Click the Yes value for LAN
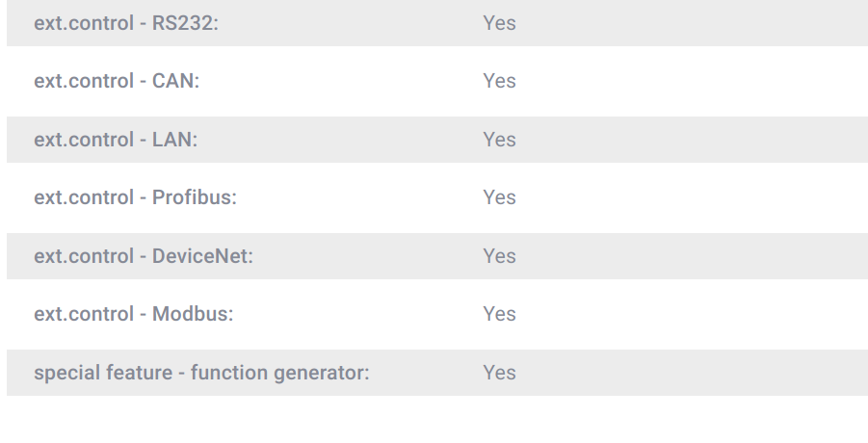 [499, 140]
